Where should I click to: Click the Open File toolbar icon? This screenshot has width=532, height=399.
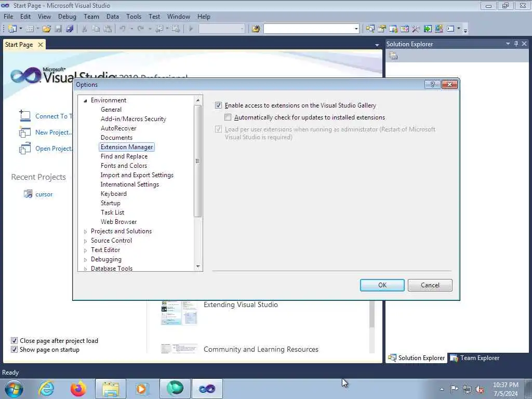(46, 29)
